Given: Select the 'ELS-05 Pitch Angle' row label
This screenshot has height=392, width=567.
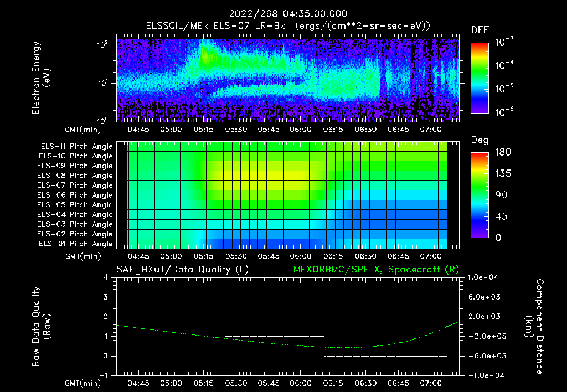Looking at the screenshot, I should (x=75, y=205).
